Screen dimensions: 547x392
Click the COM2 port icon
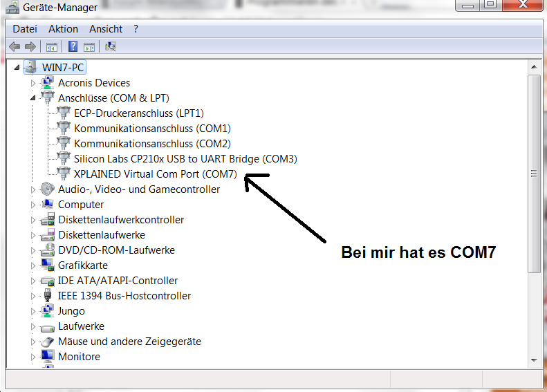coord(64,143)
